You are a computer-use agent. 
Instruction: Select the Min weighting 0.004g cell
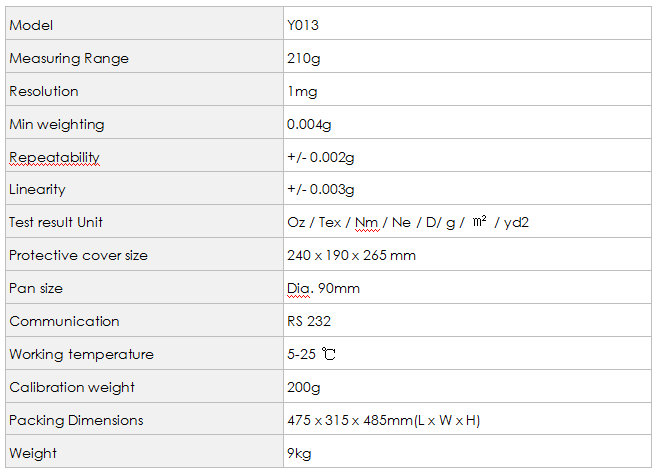point(467,122)
